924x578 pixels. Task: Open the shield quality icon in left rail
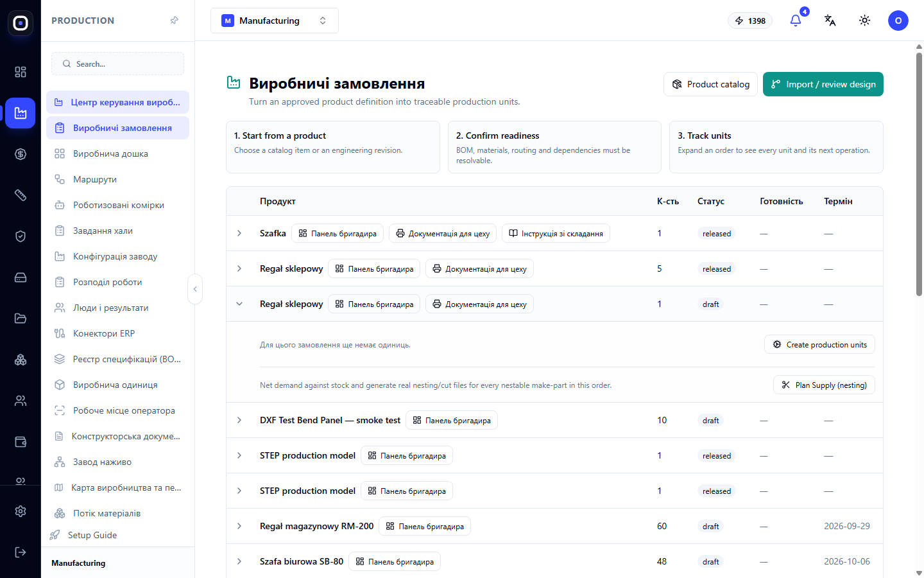[x=21, y=236]
